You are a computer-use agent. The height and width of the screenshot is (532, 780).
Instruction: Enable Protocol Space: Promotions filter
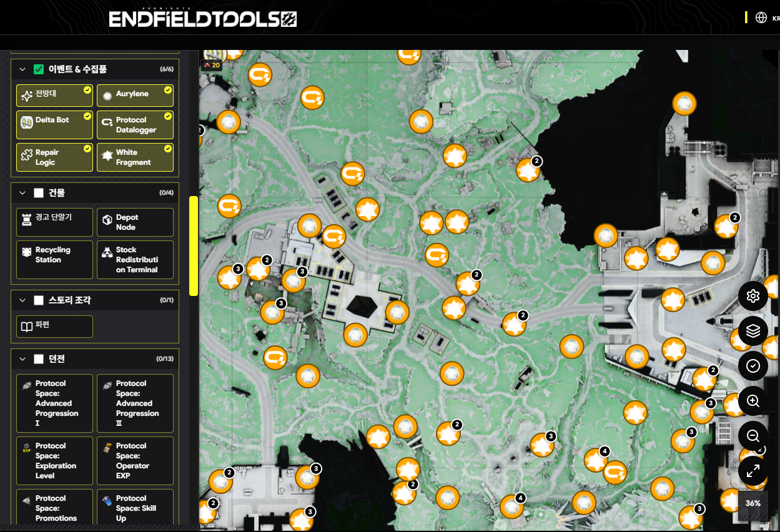point(54,508)
